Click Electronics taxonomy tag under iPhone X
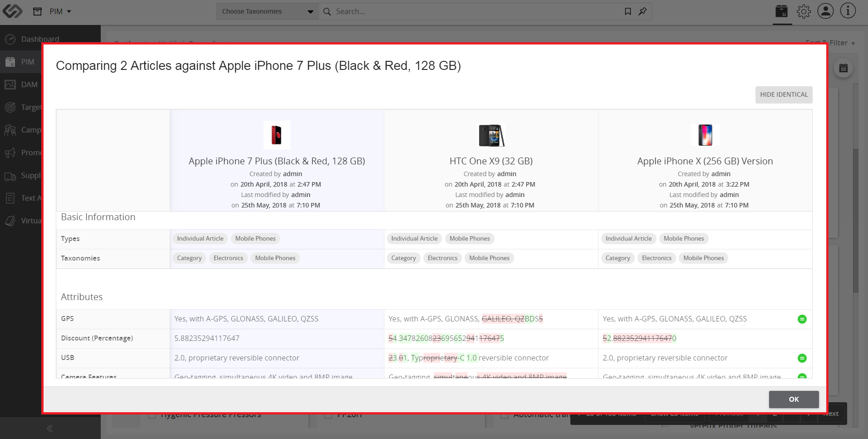Image resolution: width=868 pixels, height=439 pixels. pyautogui.click(x=657, y=258)
